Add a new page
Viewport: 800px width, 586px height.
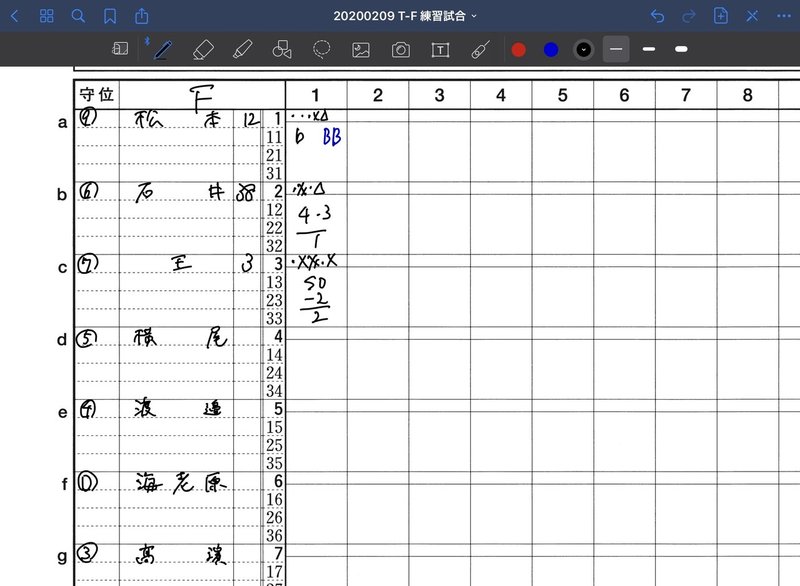coord(720,16)
